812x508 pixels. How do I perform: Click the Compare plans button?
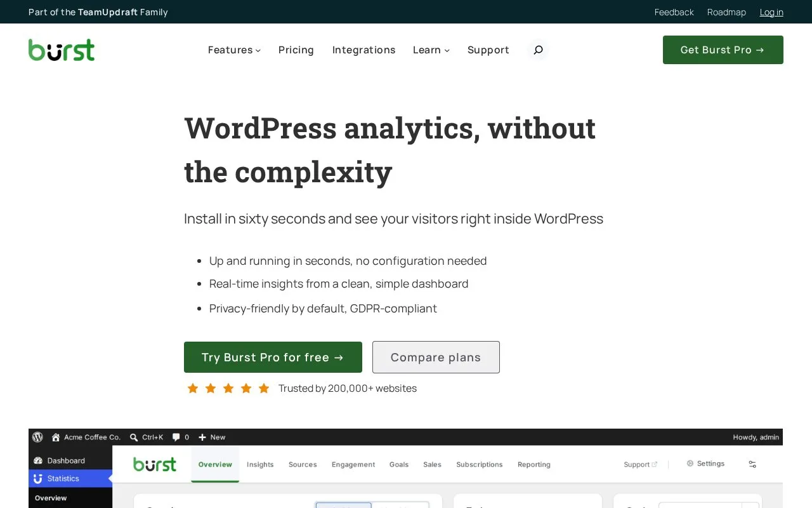[436, 357]
